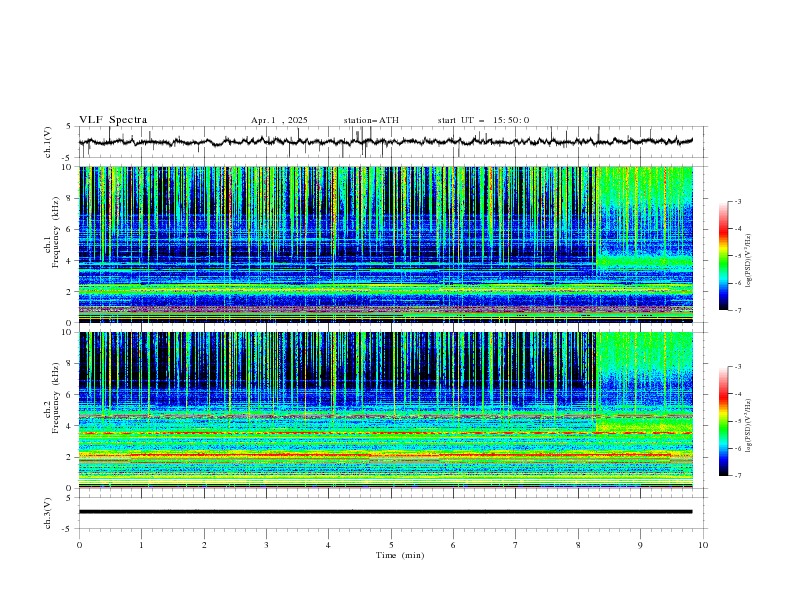The width and height of the screenshot is (792, 612).
Task: Click the "10" tick on the time axis
Action: tap(703, 545)
